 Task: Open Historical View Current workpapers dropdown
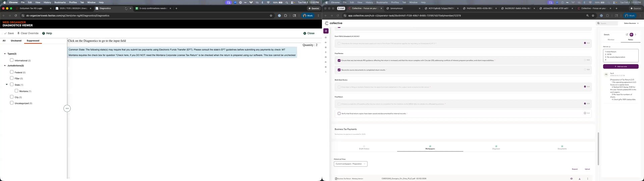click(351, 164)
